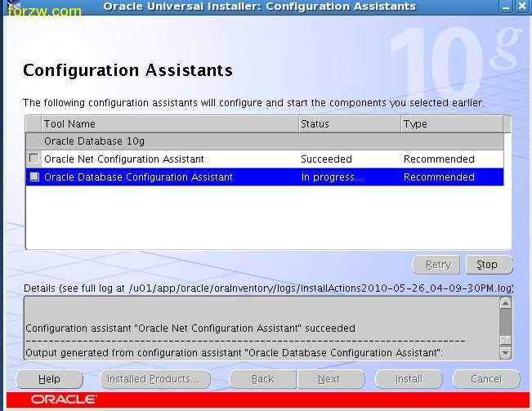Click the Next button
This screenshot has width=532, height=411.
[329, 379]
